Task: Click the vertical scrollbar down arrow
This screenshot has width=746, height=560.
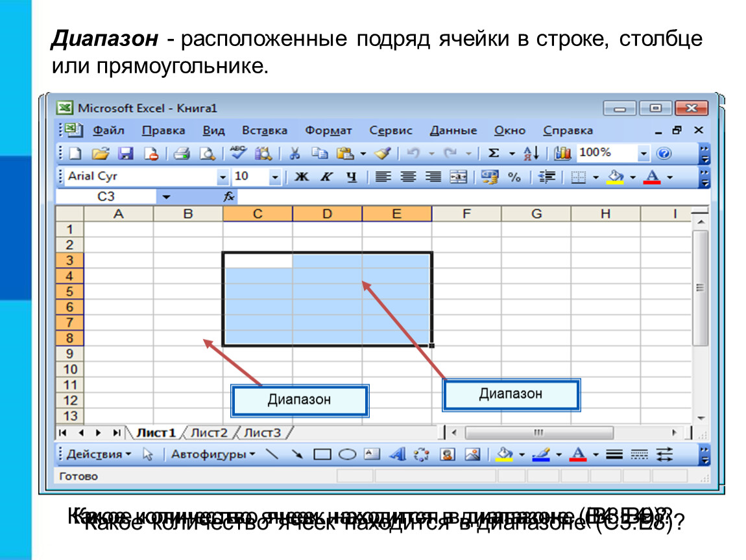Action: coord(701,418)
